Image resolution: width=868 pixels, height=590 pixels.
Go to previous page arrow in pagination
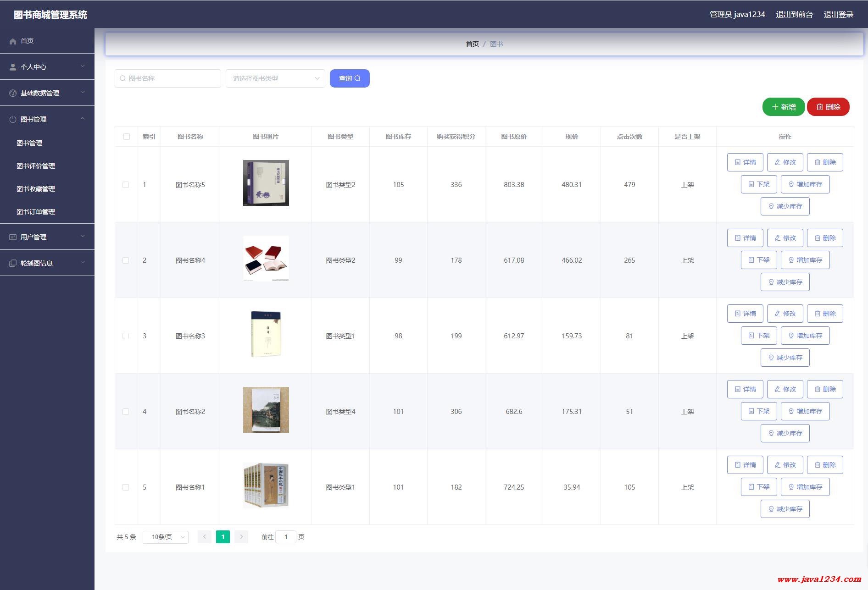(205, 537)
